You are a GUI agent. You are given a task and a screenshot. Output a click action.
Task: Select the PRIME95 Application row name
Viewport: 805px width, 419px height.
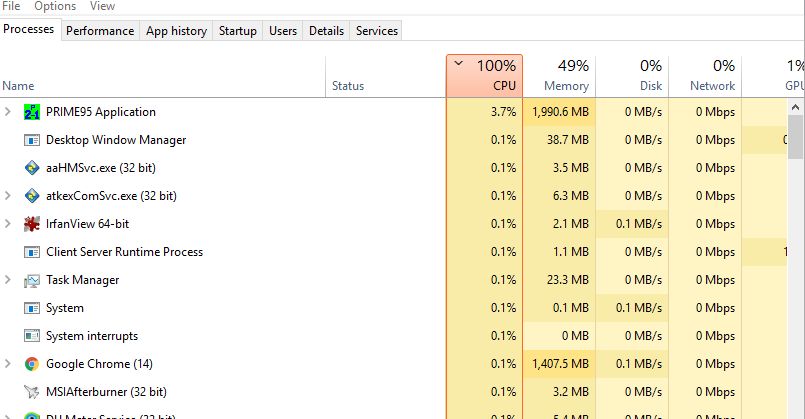coord(101,112)
